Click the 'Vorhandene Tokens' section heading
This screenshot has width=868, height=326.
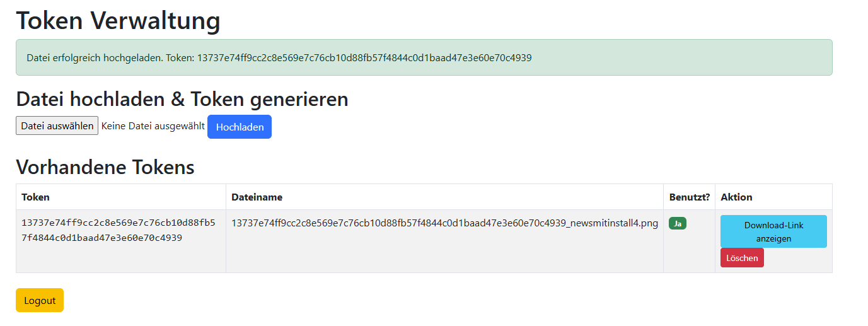point(105,167)
